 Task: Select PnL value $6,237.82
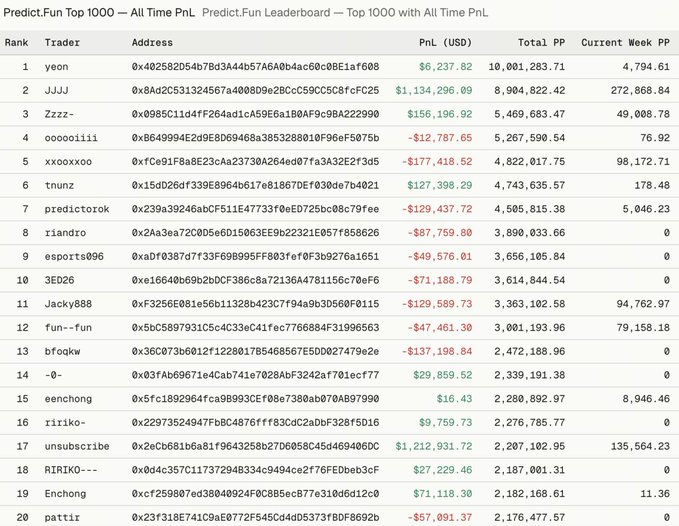click(x=445, y=67)
